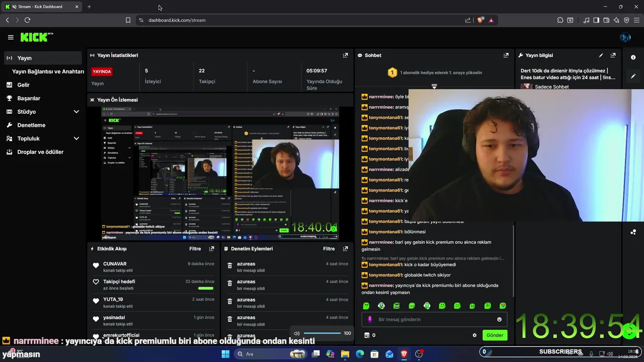This screenshot has height=362, width=644.
Task: Click the Brave Shields icon
Action: (480, 20)
